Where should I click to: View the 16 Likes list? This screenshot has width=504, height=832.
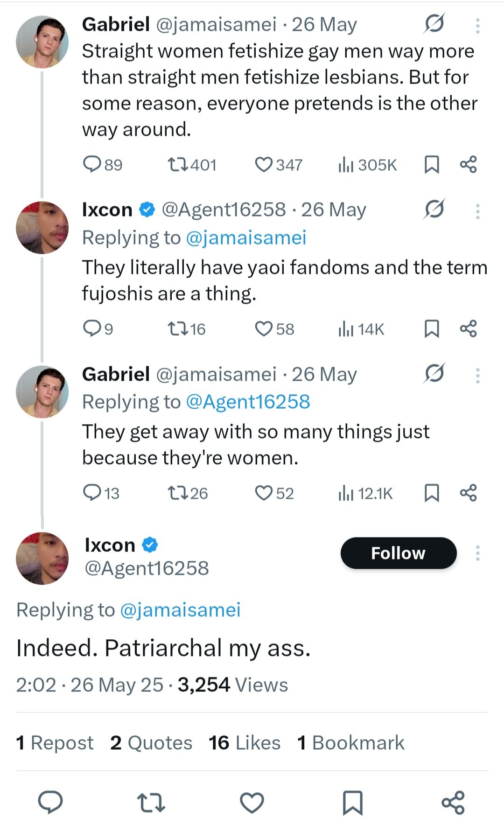(x=245, y=743)
